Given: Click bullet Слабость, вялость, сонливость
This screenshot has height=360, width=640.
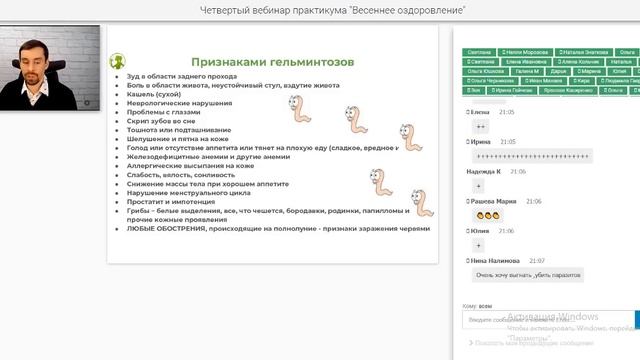Looking at the screenshot, I should tap(181, 175).
